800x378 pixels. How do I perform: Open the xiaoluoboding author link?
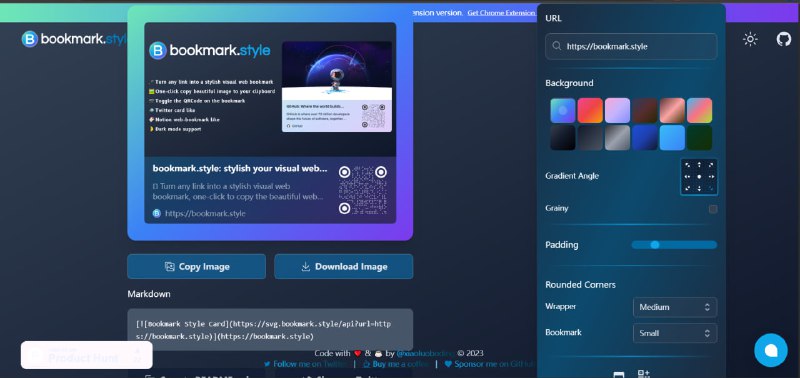(426, 353)
